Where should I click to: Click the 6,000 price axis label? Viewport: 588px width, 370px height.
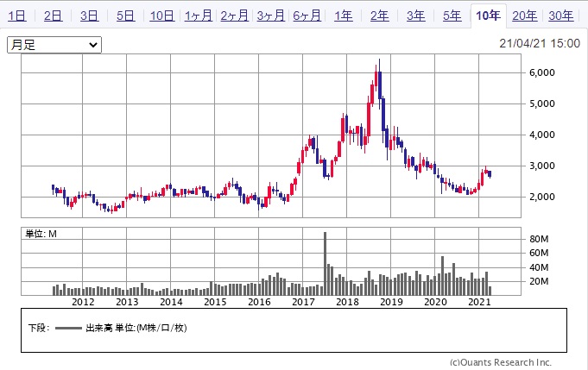(x=542, y=72)
